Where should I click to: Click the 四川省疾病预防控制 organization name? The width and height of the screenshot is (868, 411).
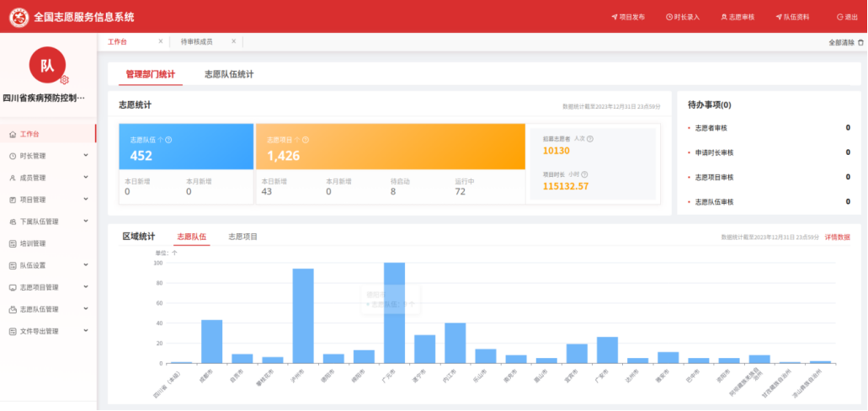[45, 98]
